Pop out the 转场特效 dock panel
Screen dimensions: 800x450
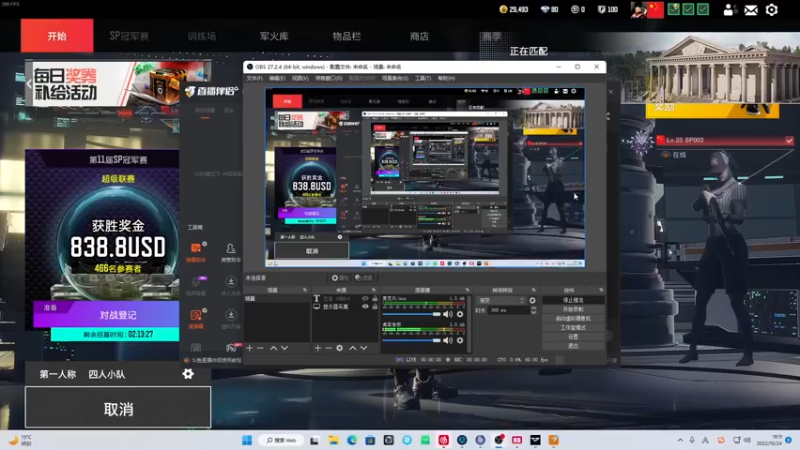[534, 290]
